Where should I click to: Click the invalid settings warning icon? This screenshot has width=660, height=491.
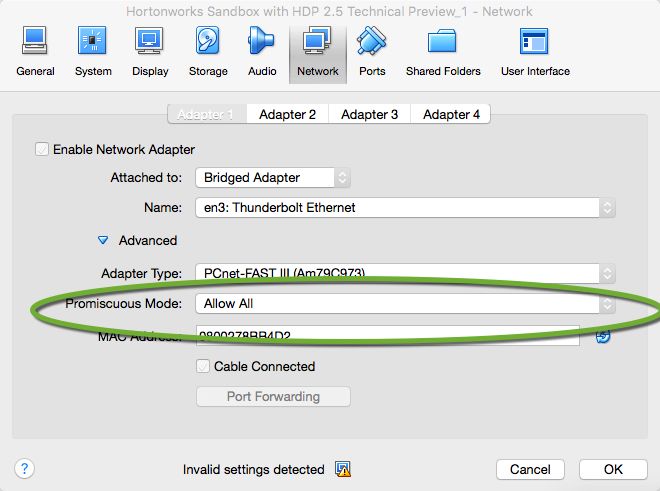(x=343, y=469)
